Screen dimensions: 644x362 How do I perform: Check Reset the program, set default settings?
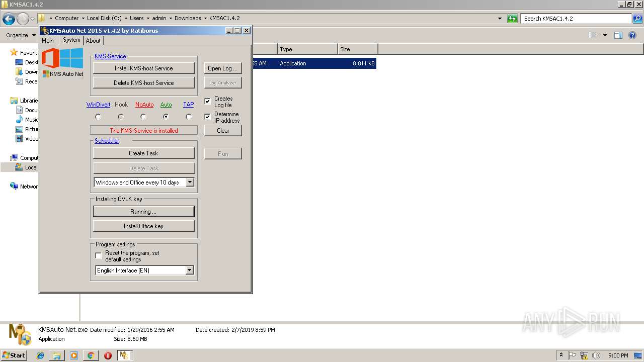tap(99, 256)
